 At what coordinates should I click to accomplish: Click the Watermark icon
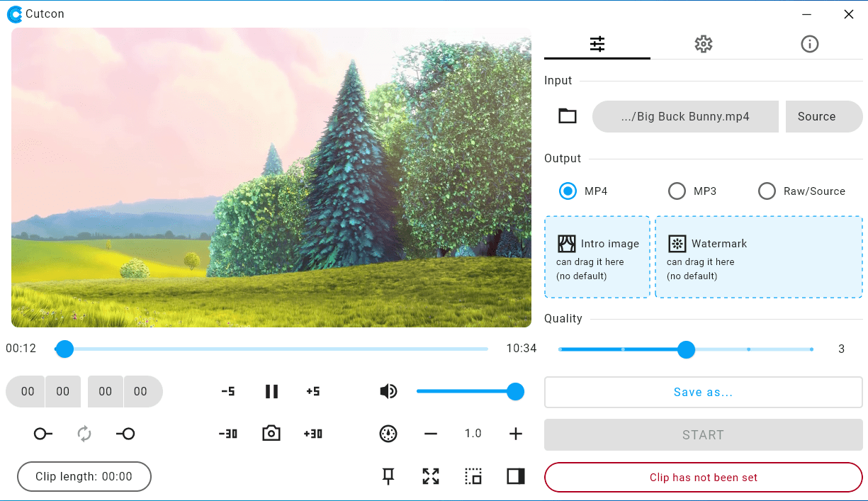click(677, 244)
